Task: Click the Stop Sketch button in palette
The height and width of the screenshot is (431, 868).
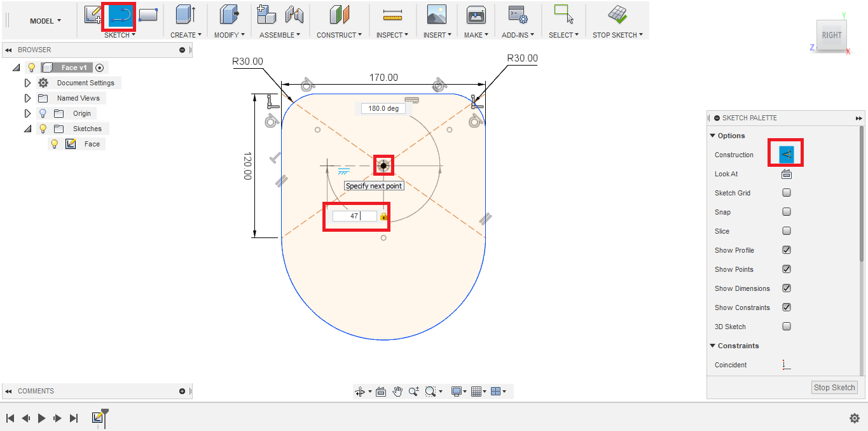Action: 835,387
